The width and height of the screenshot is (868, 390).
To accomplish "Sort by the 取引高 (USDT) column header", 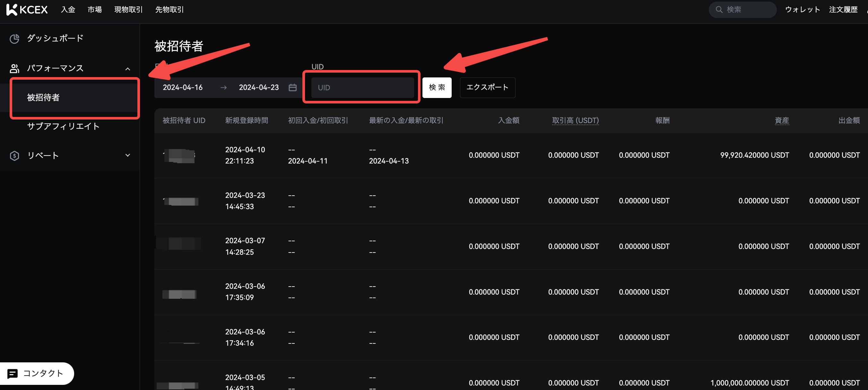I will coord(575,120).
